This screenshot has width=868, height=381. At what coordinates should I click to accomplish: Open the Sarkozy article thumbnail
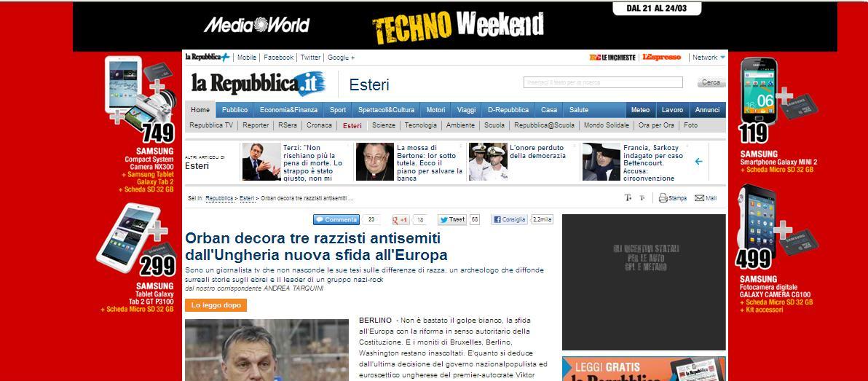pyautogui.click(x=601, y=162)
